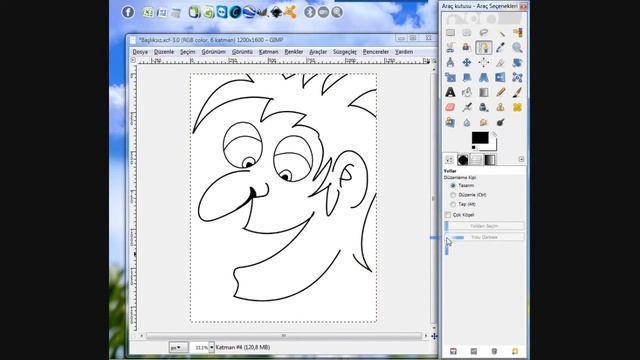The image size is (640, 360).
Task: Select the Foreground Select tool
Action: [467, 48]
